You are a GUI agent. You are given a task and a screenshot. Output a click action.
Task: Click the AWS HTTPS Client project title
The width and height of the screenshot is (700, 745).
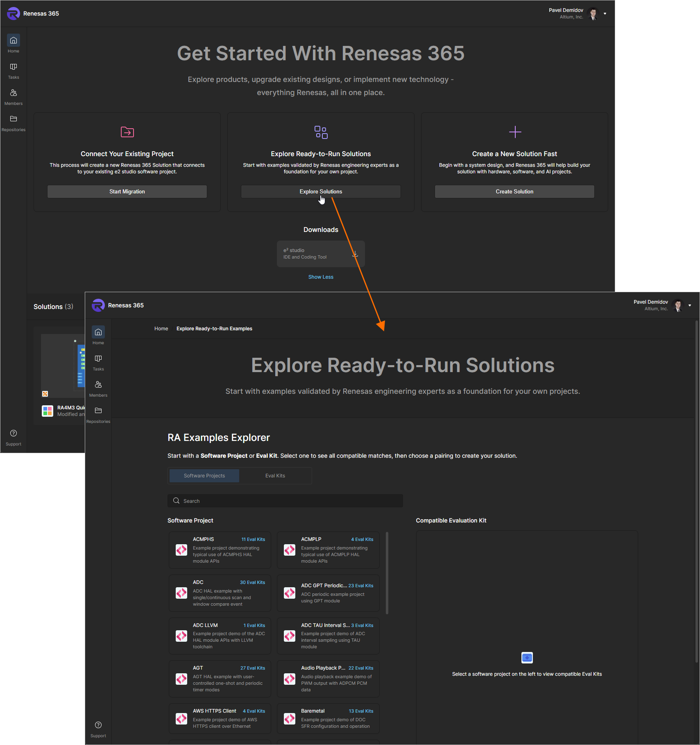tap(214, 711)
